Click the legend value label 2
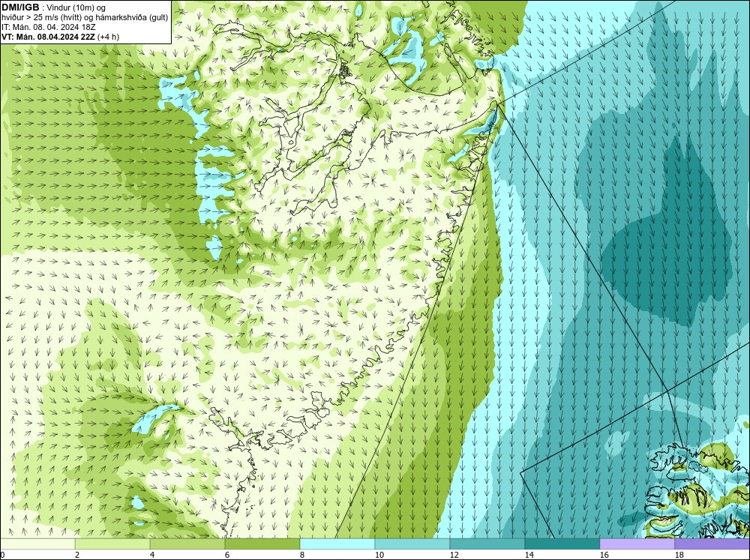 tap(77, 555)
